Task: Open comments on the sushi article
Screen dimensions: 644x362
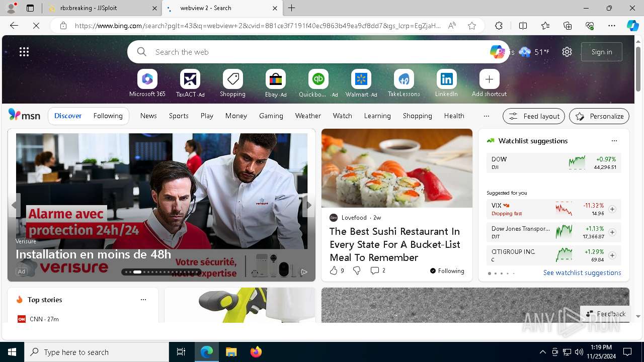Action: 378,270
